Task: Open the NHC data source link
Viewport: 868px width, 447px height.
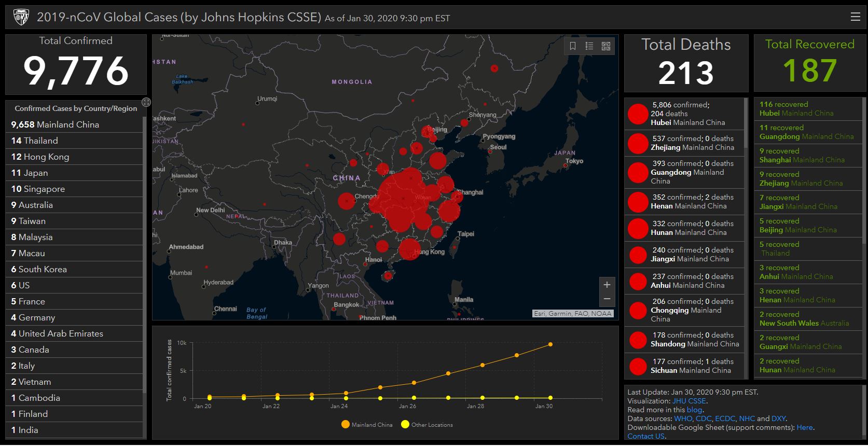Action: (747, 418)
